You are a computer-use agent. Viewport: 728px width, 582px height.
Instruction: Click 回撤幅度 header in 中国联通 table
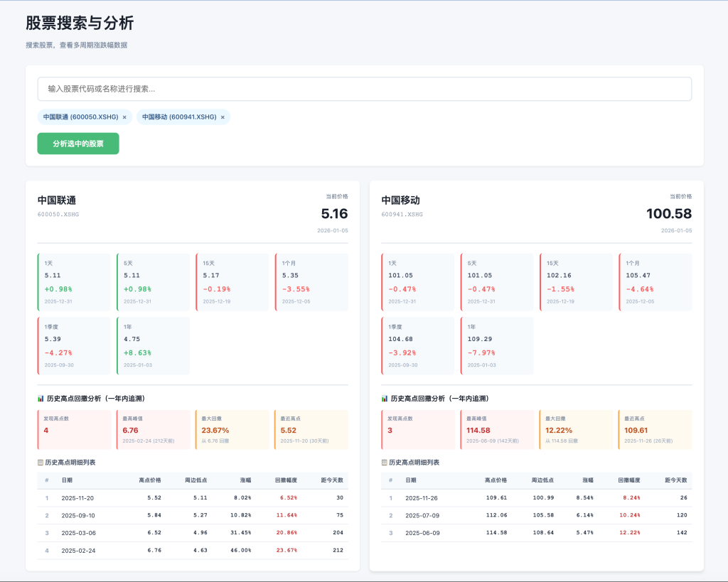coord(286,480)
